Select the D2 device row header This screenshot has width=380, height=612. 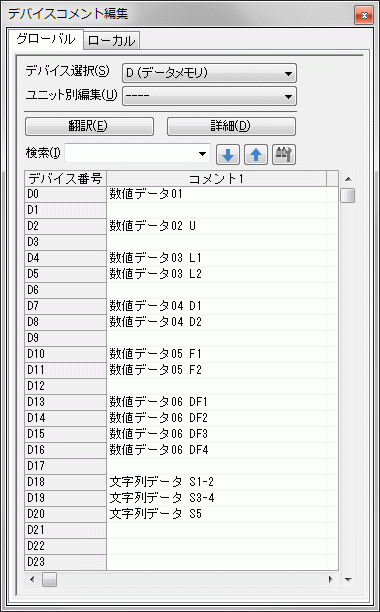[66, 226]
